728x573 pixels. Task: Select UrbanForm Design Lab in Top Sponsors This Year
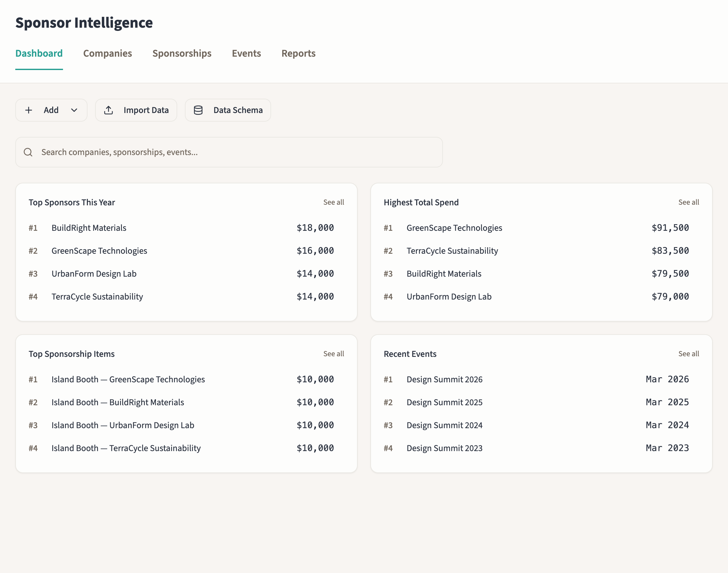point(94,274)
